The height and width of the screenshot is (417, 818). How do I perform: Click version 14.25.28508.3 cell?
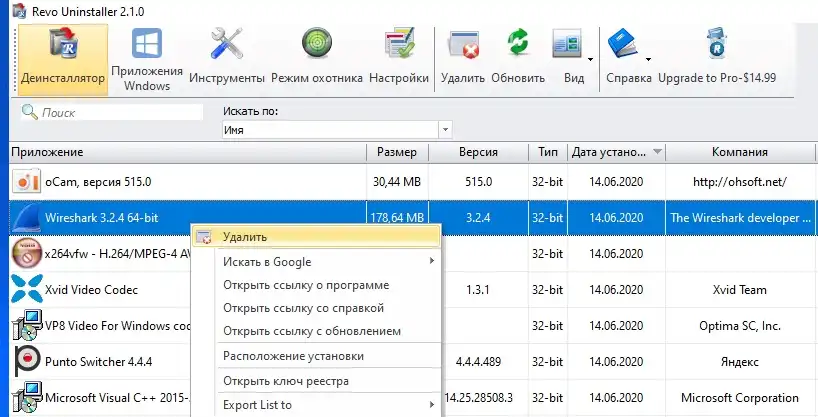(x=478, y=398)
